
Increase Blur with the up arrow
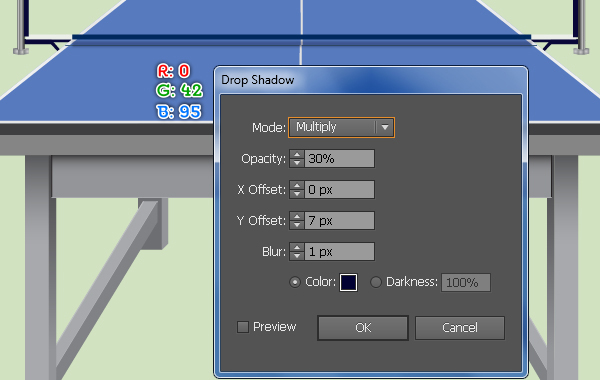[297, 247]
